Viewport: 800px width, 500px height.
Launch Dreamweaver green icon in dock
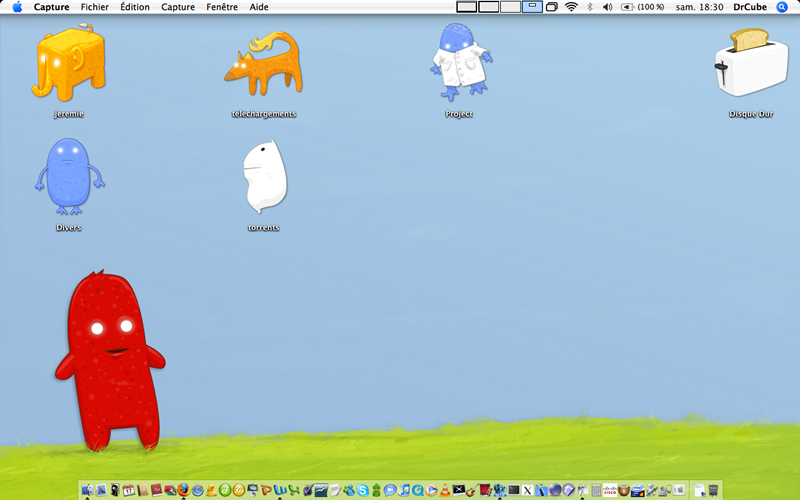pyautogui.click(x=224, y=490)
